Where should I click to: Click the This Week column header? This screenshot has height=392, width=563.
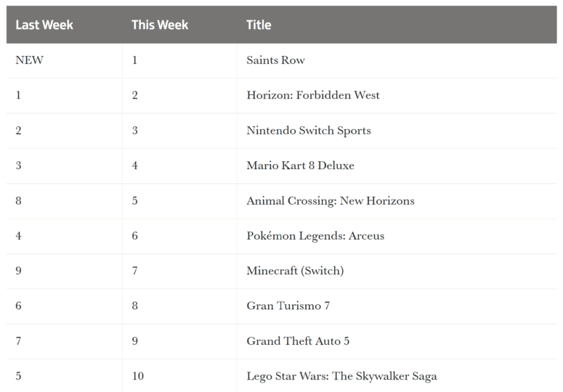160,25
